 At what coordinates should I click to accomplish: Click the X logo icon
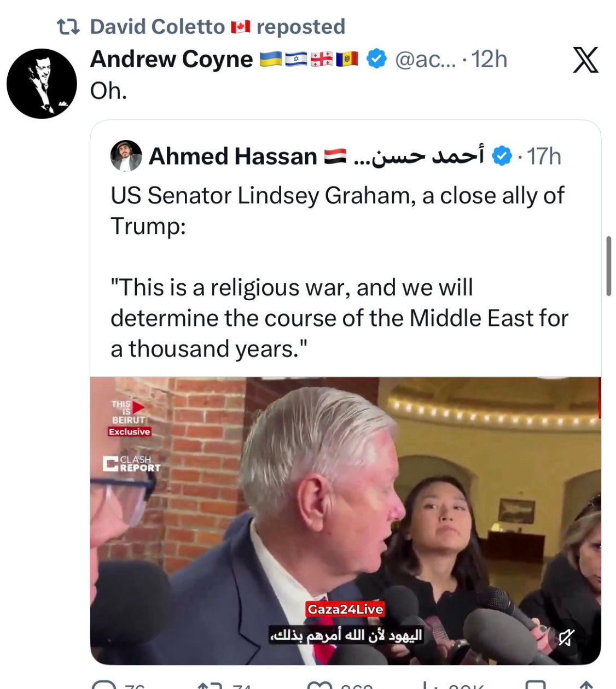(585, 60)
